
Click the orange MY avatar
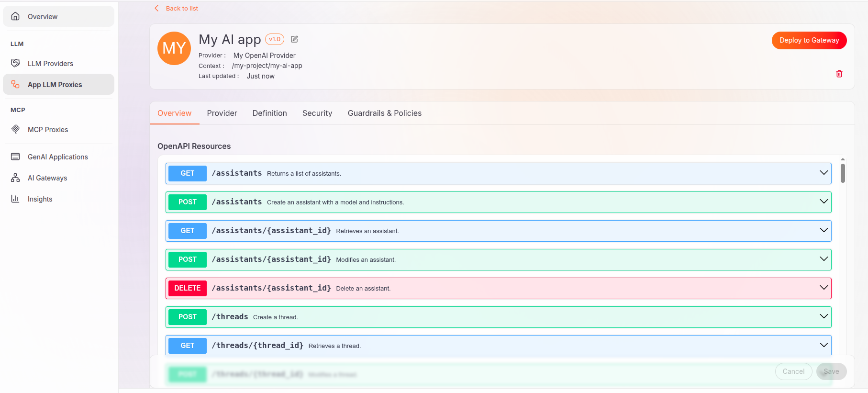(174, 48)
